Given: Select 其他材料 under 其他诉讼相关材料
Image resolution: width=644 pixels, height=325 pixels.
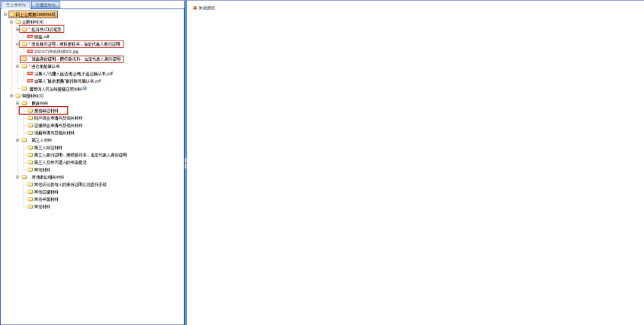Looking at the screenshot, I should click(x=42, y=207).
